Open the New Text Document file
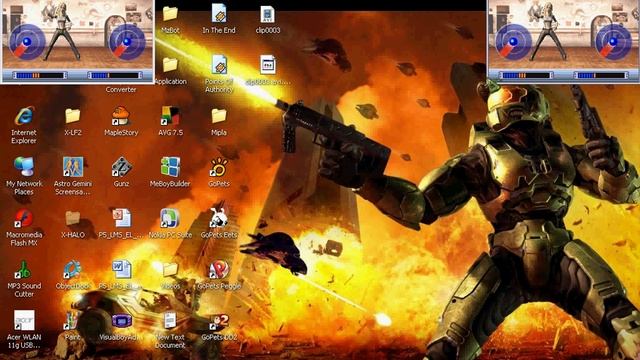The height and width of the screenshot is (360, 640). [x=170, y=321]
